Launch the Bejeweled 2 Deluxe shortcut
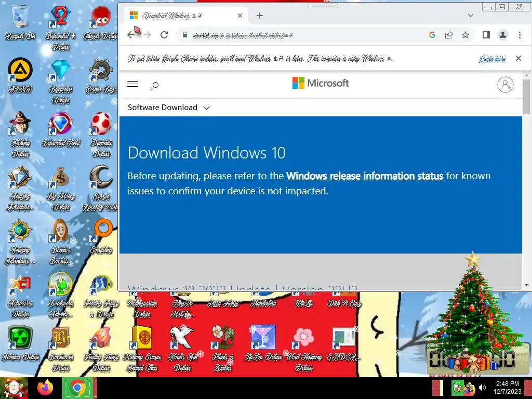Viewport: 532px width, 399px height. [x=61, y=28]
